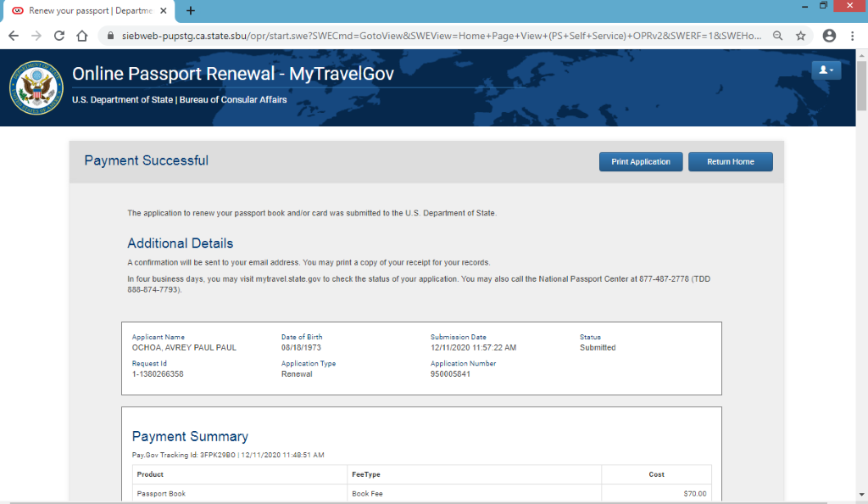Click the Print Application button
This screenshot has height=504, width=868.
tap(641, 162)
